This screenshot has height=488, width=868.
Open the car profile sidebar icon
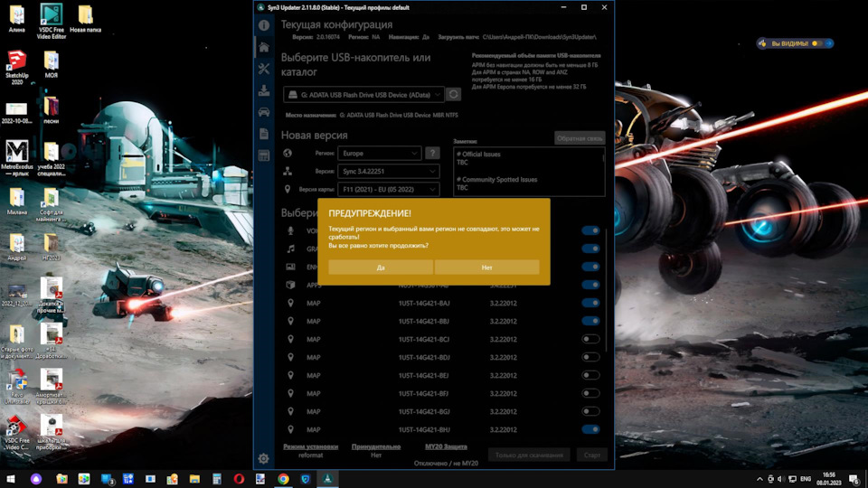264,112
